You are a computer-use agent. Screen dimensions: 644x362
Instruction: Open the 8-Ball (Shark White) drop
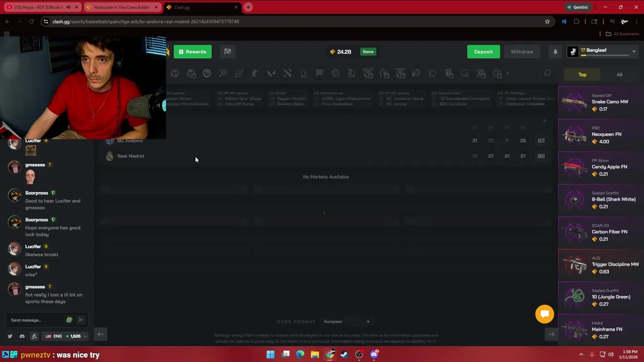[x=601, y=200]
